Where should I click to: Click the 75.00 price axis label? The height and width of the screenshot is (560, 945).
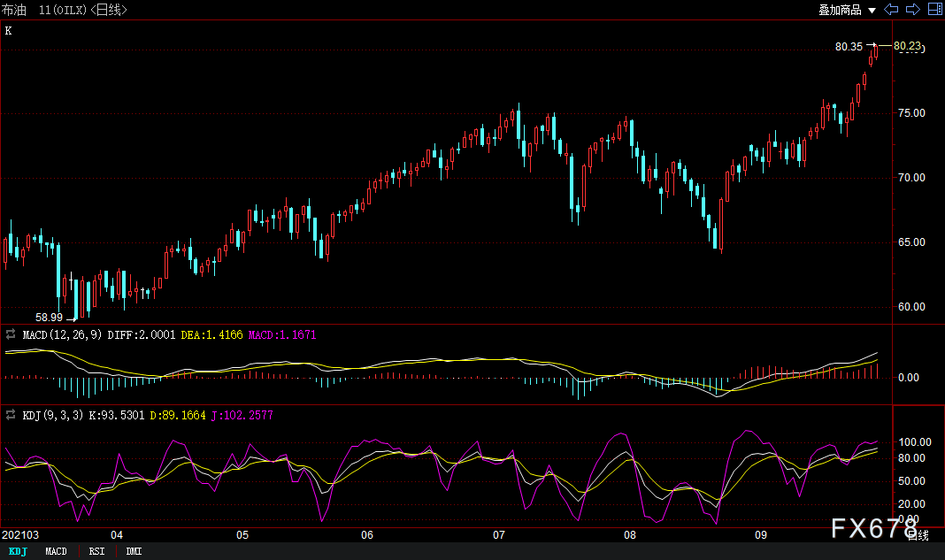pos(912,113)
